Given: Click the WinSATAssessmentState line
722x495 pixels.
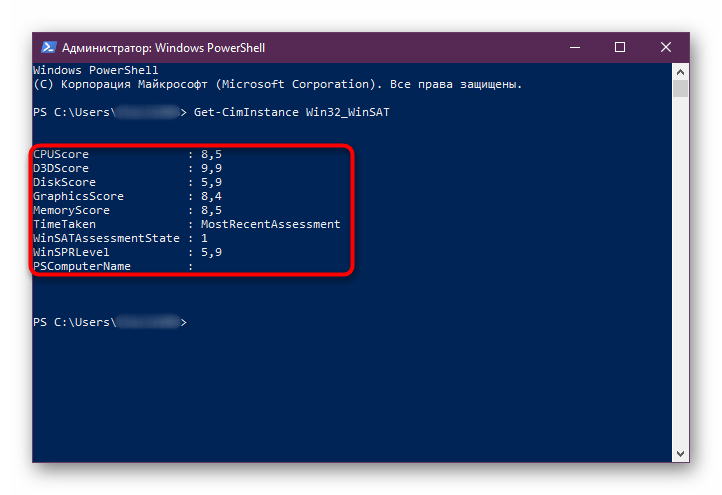Looking at the screenshot, I should 120,238.
